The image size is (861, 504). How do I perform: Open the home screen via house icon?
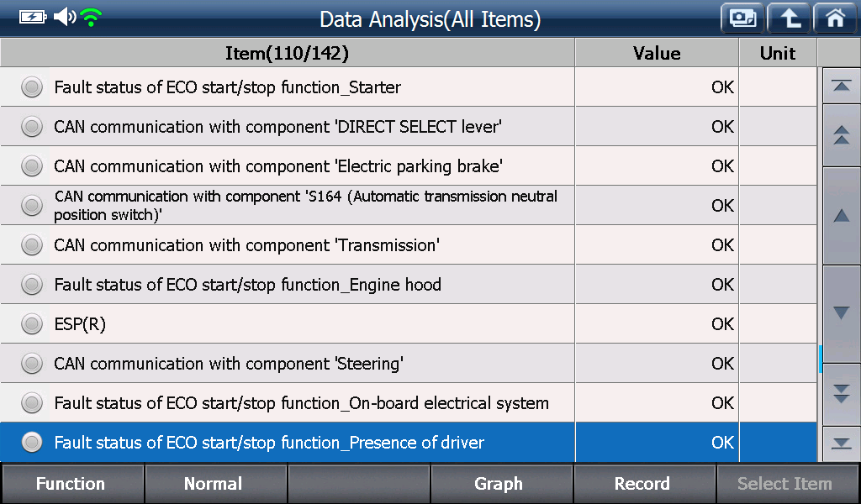tap(835, 18)
